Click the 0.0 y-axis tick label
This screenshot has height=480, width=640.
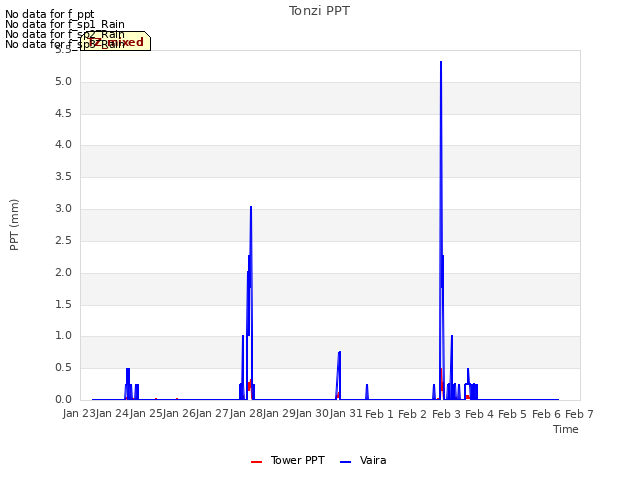click(63, 400)
